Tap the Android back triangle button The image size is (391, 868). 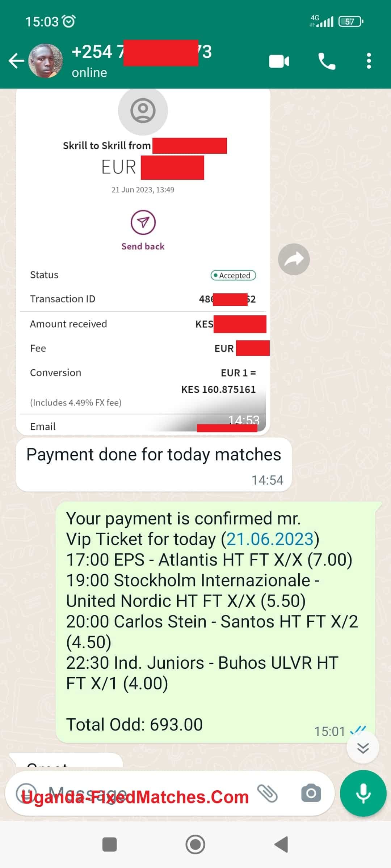coord(281,844)
